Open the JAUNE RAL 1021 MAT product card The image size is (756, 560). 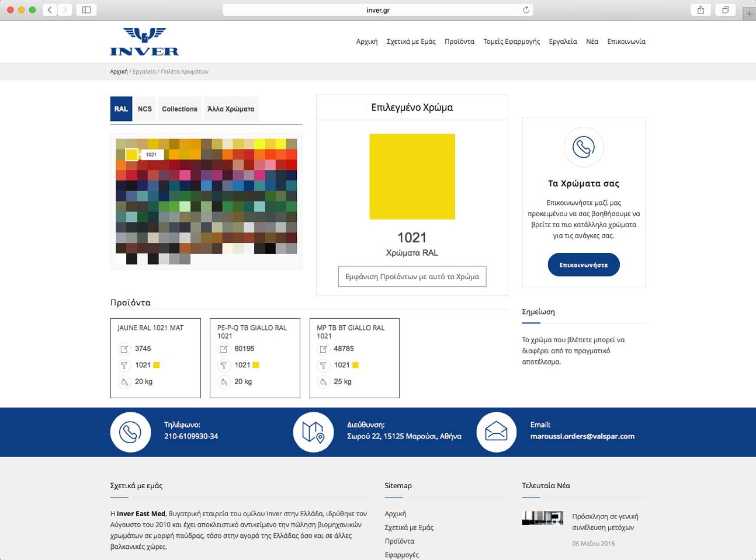[155, 358]
